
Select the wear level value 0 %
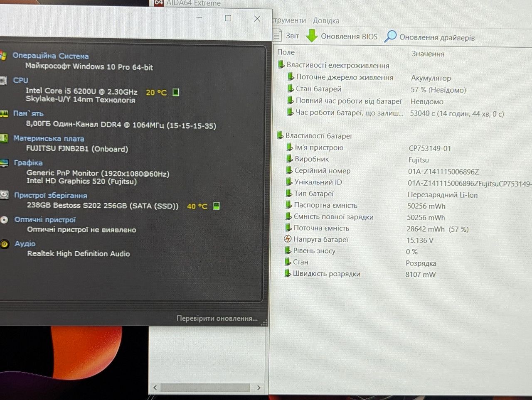412,252
